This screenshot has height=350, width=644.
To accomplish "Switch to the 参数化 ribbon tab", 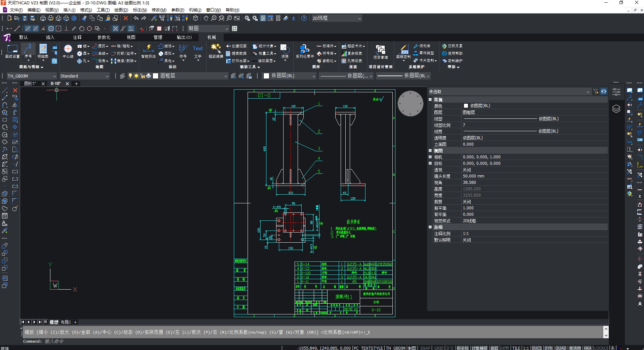I will (x=104, y=37).
